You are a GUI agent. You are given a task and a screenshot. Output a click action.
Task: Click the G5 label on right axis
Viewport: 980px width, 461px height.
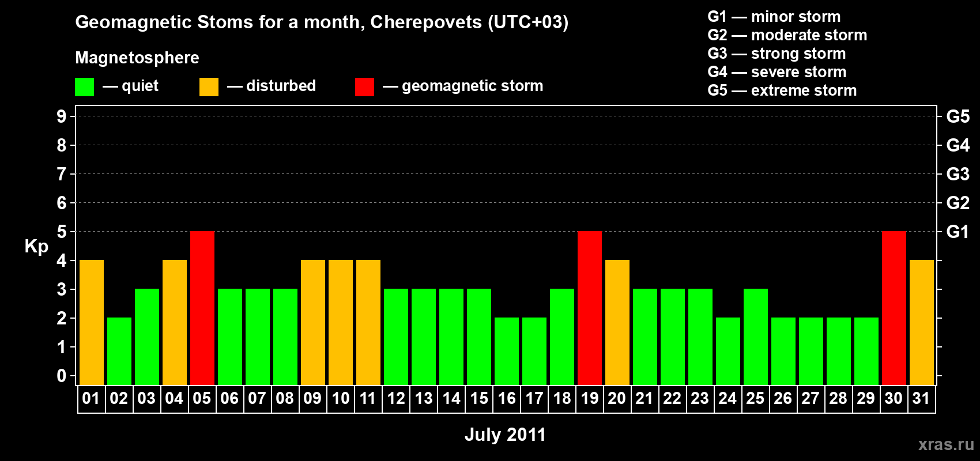tap(958, 116)
